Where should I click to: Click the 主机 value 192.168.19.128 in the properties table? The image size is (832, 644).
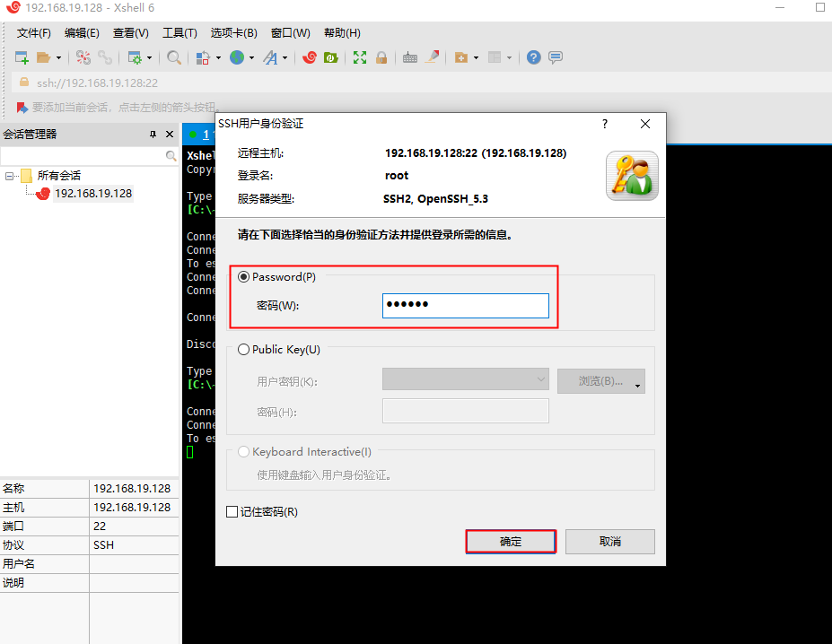coord(134,507)
